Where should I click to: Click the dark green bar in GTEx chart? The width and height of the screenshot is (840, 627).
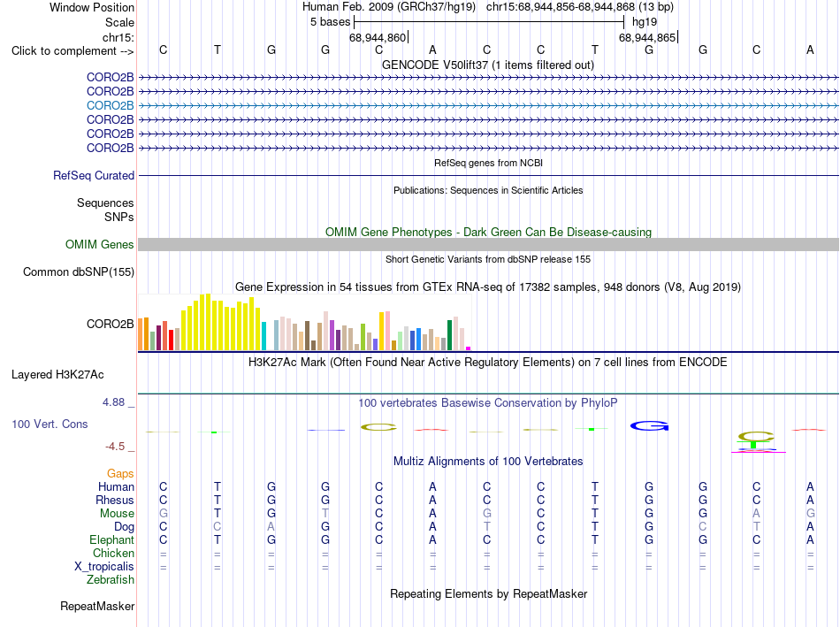click(449, 335)
